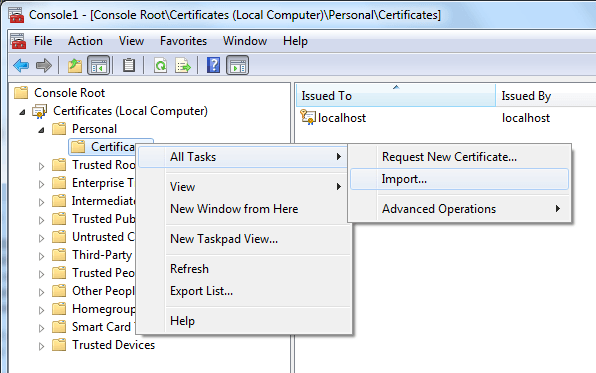The image size is (596, 373).
Task: Toggle Show/Hide Console Tree toolbar button
Action: point(98,65)
